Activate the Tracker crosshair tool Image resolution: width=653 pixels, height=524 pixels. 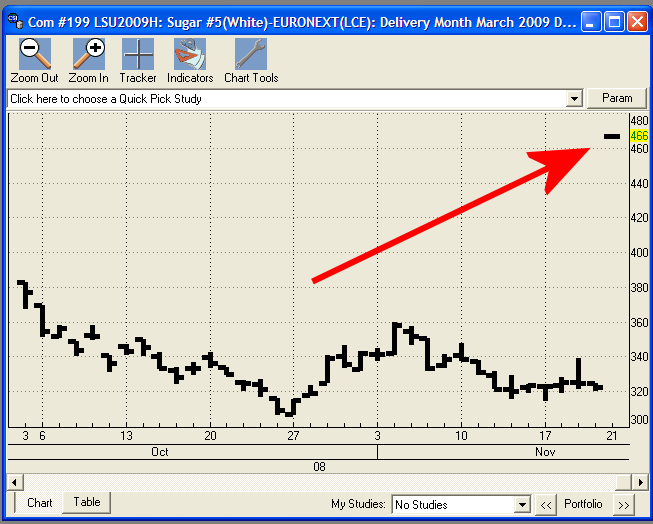pyautogui.click(x=138, y=54)
